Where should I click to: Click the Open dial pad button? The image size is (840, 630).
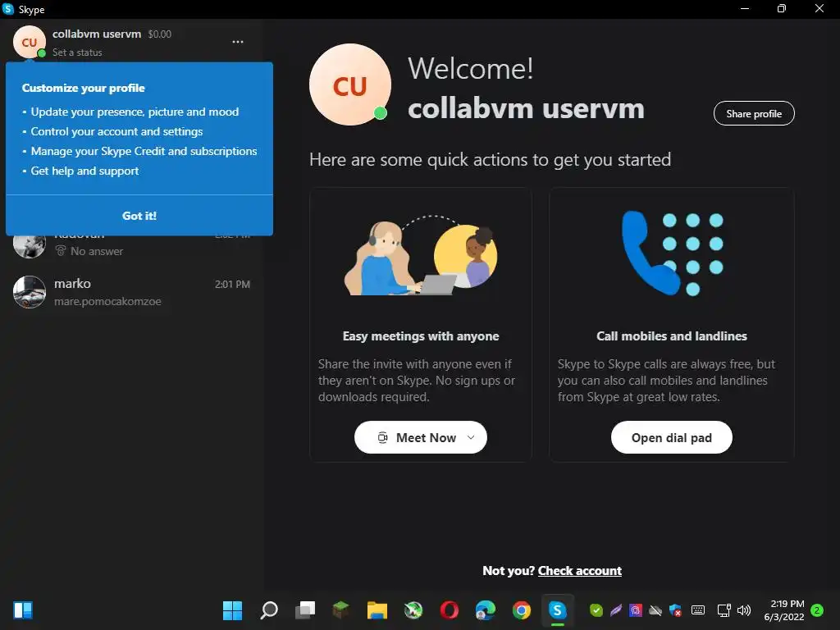point(671,438)
